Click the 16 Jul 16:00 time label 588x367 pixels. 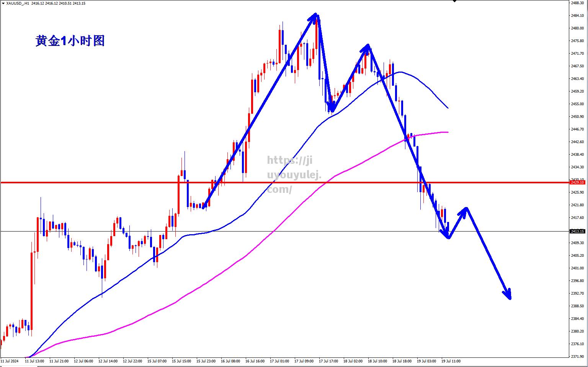pyautogui.click(x=255, y=361)
